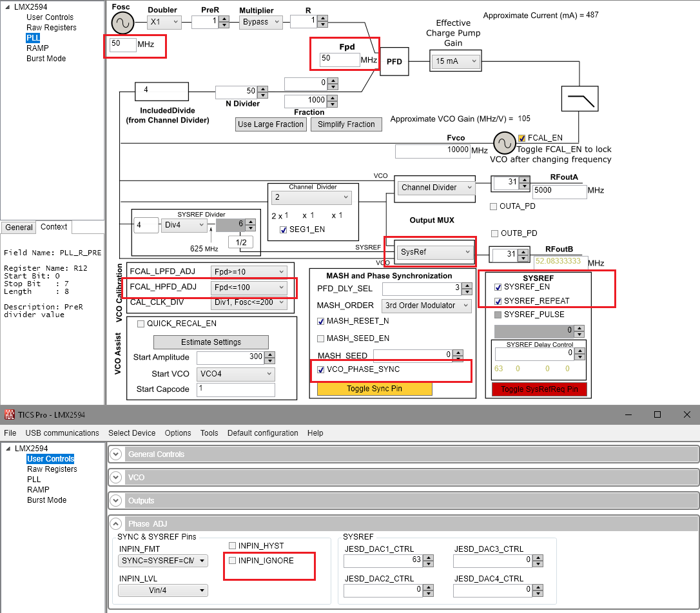Viewport: 700px width, 613px height.
Task: Select Burst Mode in TICS Pro window tree
Action: click(x=47, y=500)
